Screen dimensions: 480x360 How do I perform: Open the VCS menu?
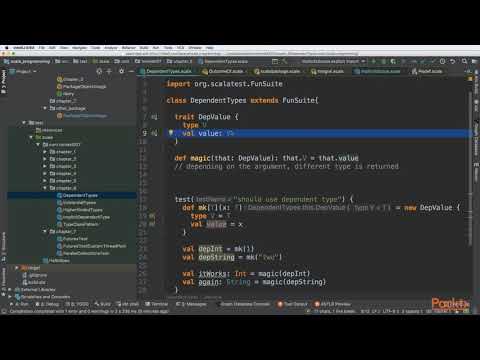[x=180, y=48]
